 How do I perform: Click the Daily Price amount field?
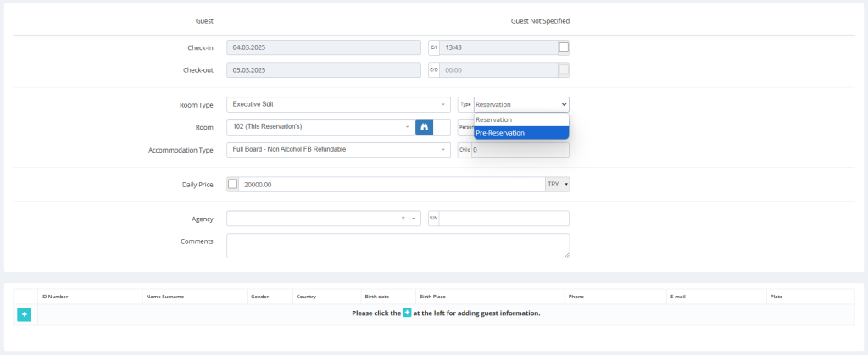tap(392, 184)
